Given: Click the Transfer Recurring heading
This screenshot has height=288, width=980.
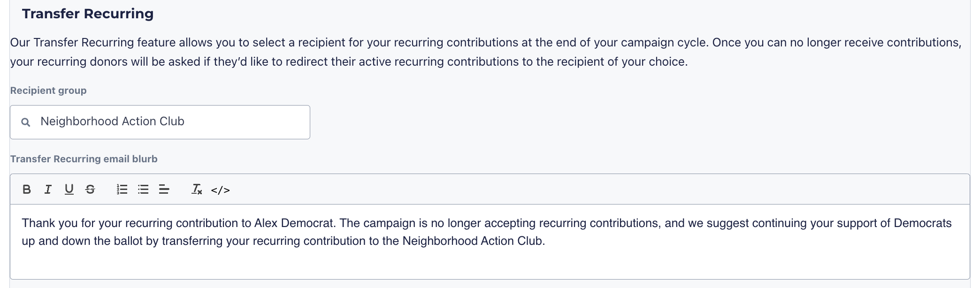Looking at the screenshot, I should pos(88,14).
